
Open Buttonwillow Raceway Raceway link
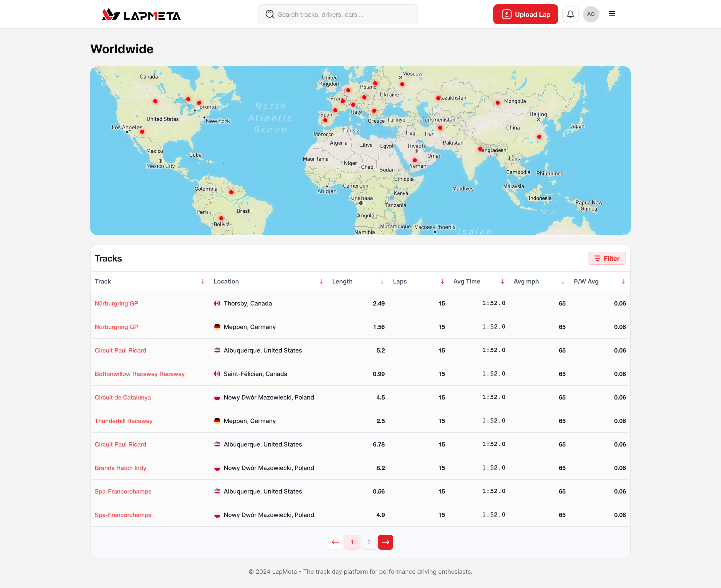tap(140, 374)
